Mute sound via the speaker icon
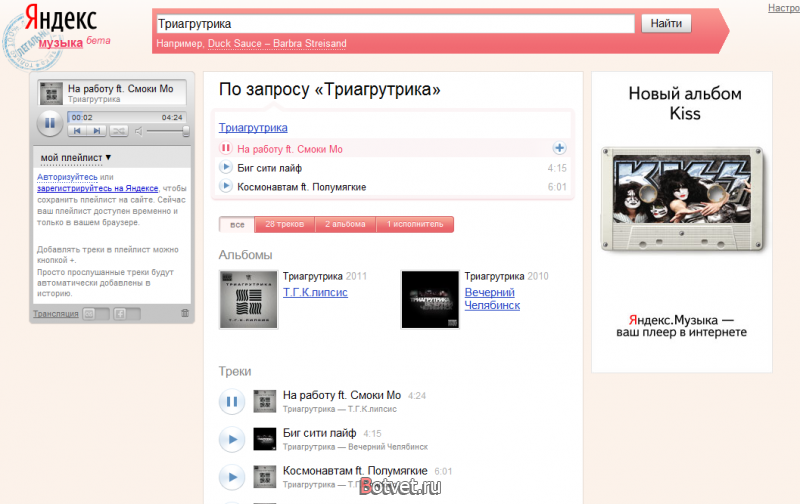The height and width of the screenshot is (504, 800). pos(138,131)
